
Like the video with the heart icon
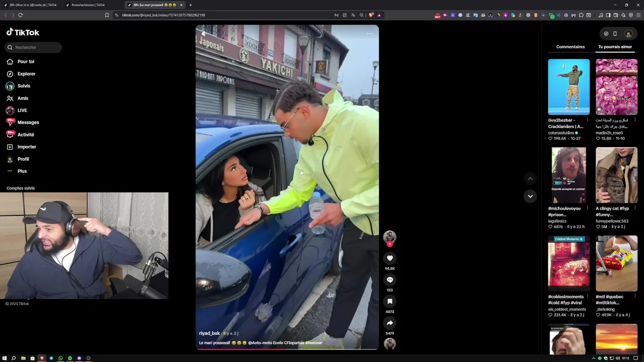pyautogui.click(x=389, y=258)
